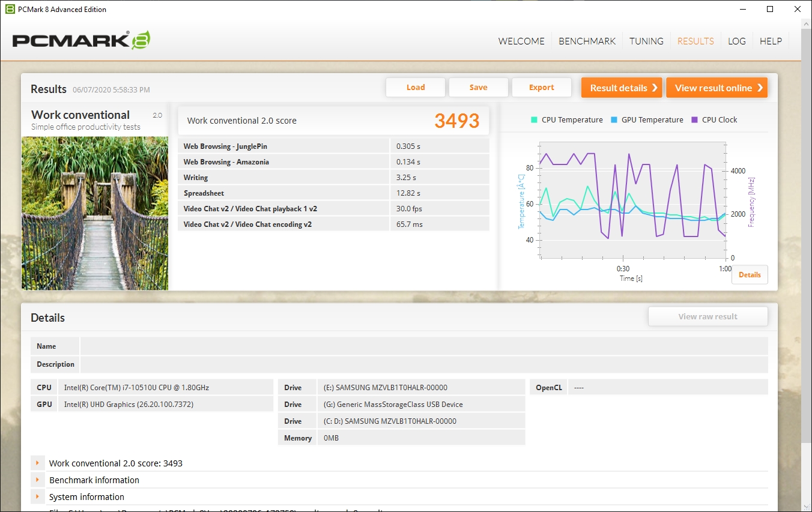Click the CPU Temperature legend swatch
The height and width of the screenshot is (512, 812).
534,119
